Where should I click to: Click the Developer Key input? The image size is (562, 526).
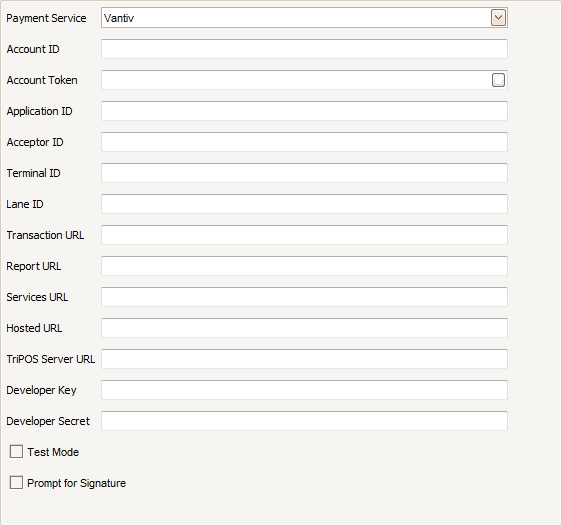pos(304,390)
